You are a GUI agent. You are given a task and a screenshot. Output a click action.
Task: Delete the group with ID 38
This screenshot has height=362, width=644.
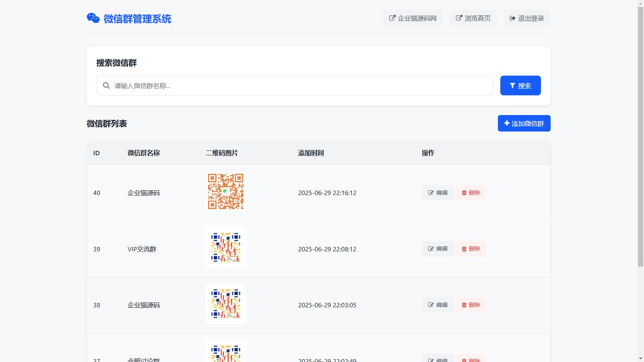471,305
